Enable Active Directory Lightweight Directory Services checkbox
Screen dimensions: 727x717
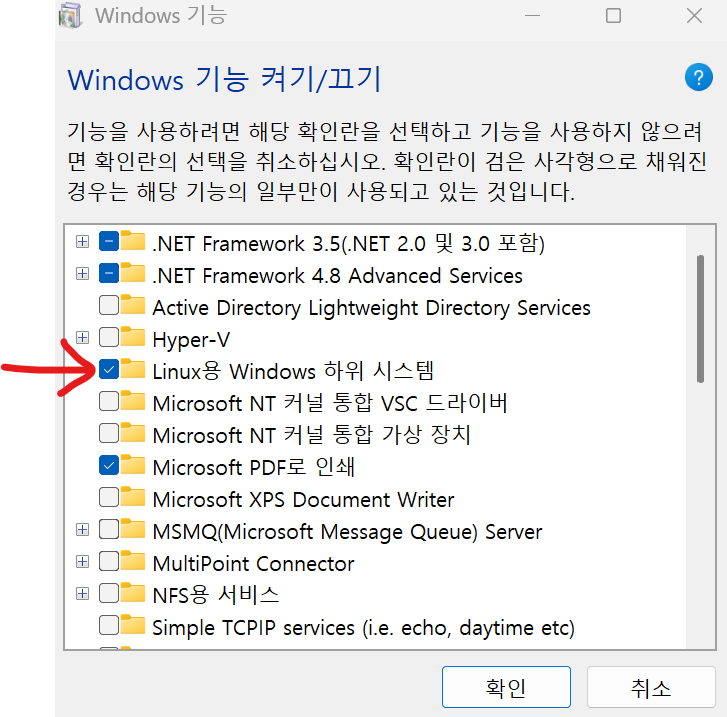click(x=109, y=305)
